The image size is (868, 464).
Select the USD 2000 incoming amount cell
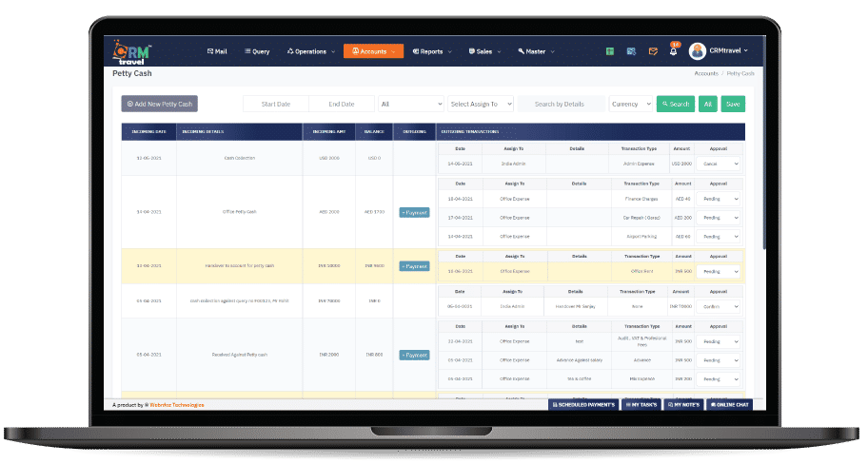pos(329,158)
